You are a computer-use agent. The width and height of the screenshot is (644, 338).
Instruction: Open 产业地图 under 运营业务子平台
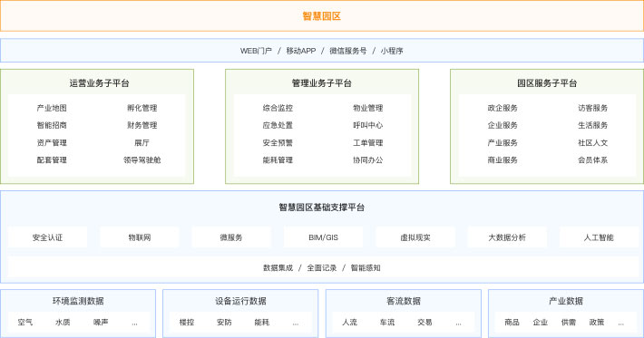click(x=52, y=108)
